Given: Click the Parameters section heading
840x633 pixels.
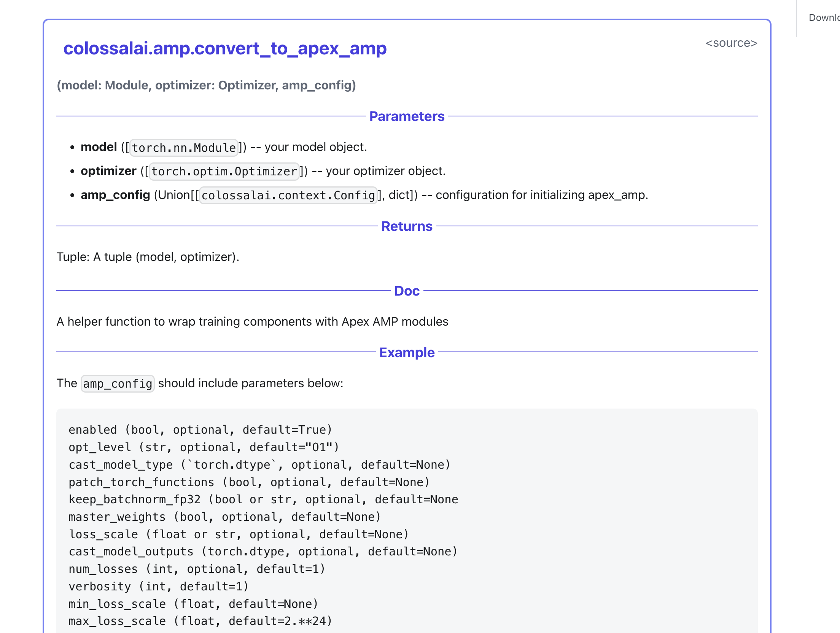Looking at the screenshot, I should (x=407, y=116).
